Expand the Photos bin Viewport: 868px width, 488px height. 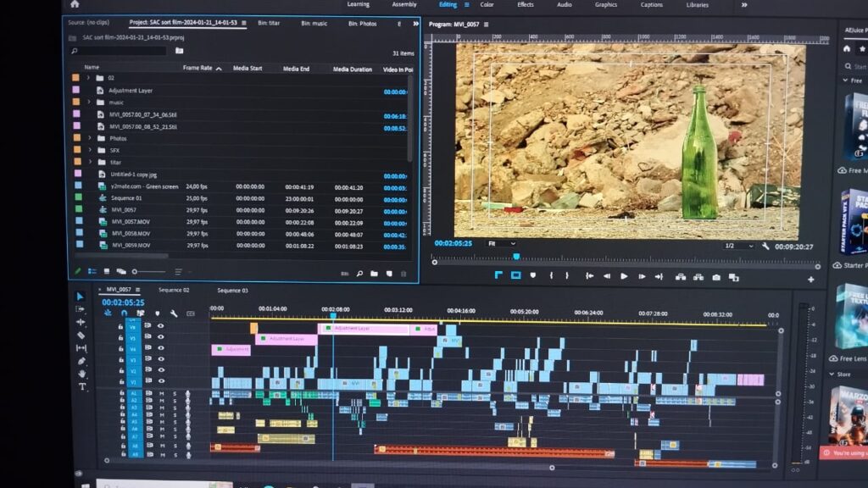click(x=90, y=138)
